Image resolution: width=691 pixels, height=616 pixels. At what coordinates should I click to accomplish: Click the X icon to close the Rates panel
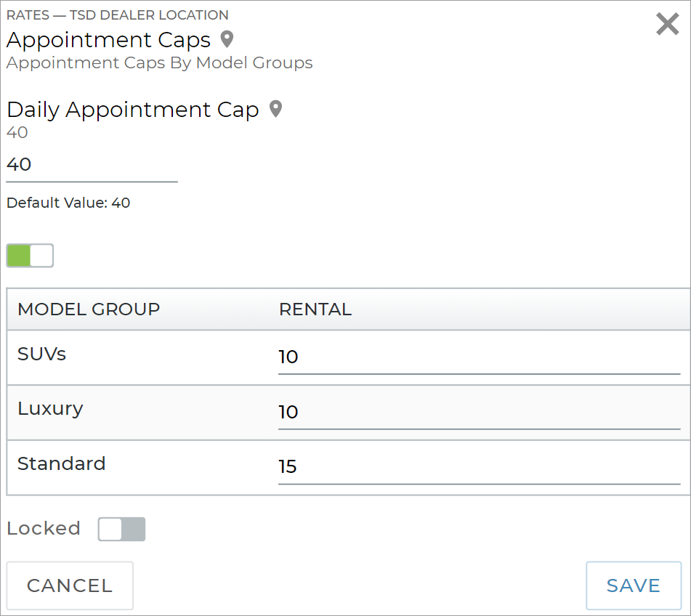(x=667, y=24)
